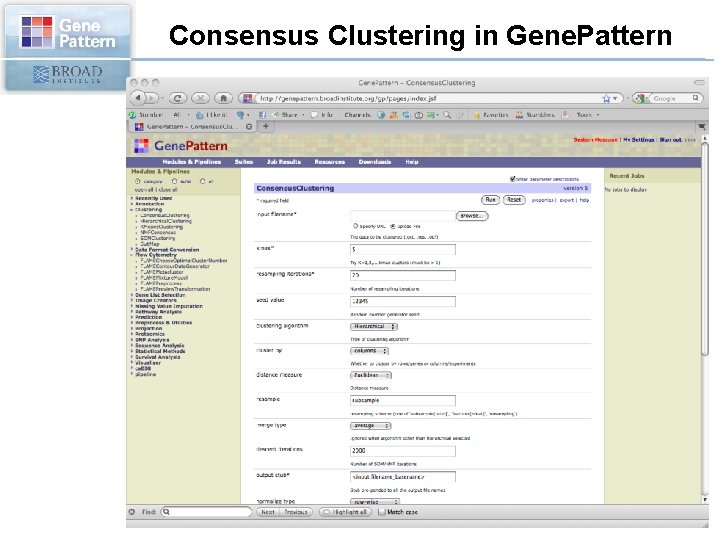Close the Find bar with X icon

tap(132, 512)
